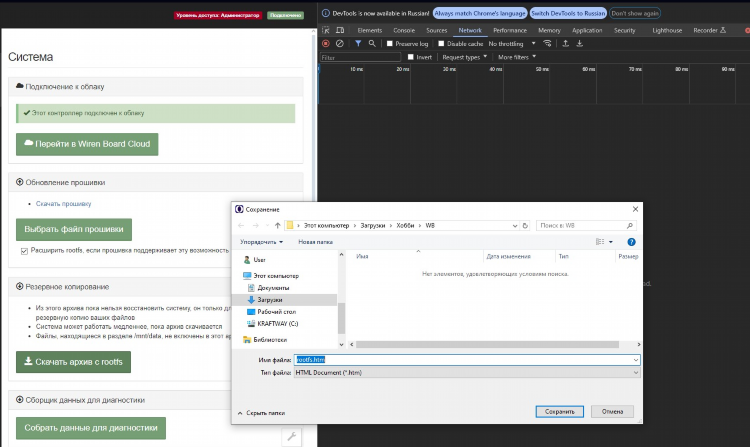
Task: Clear the network log
Action: tap(340, 44)
